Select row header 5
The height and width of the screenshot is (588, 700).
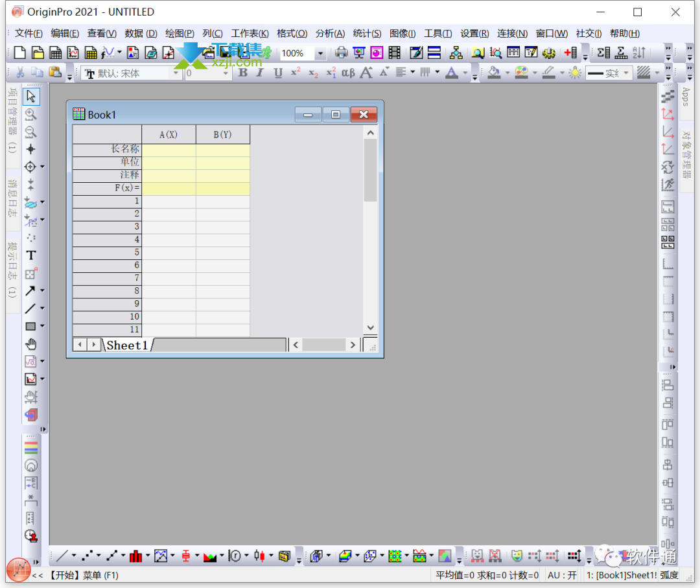(107, 252)
